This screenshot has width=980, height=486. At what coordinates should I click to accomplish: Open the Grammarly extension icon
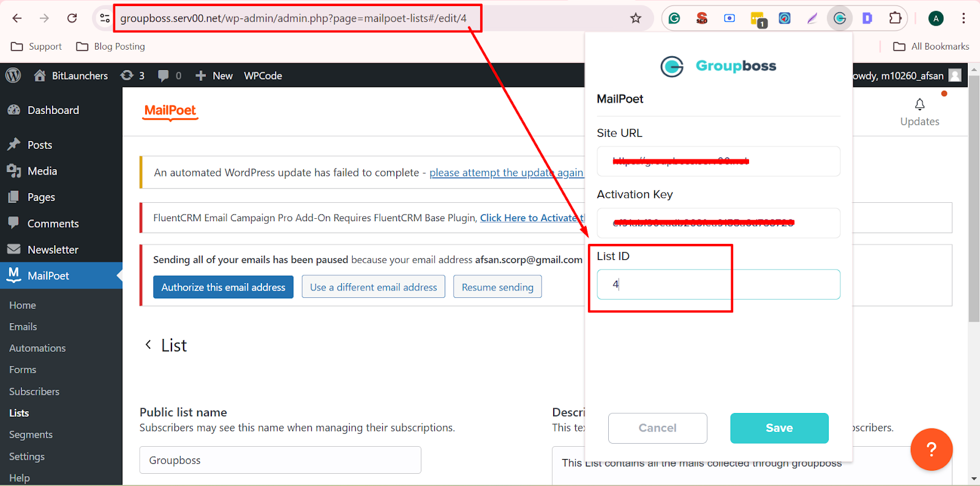[674, 18]
